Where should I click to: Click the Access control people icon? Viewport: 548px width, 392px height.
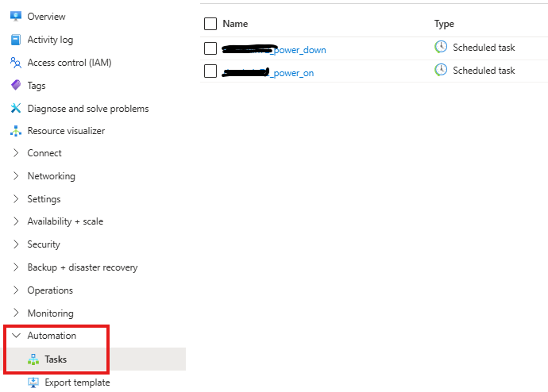click(x=16, y=63)
